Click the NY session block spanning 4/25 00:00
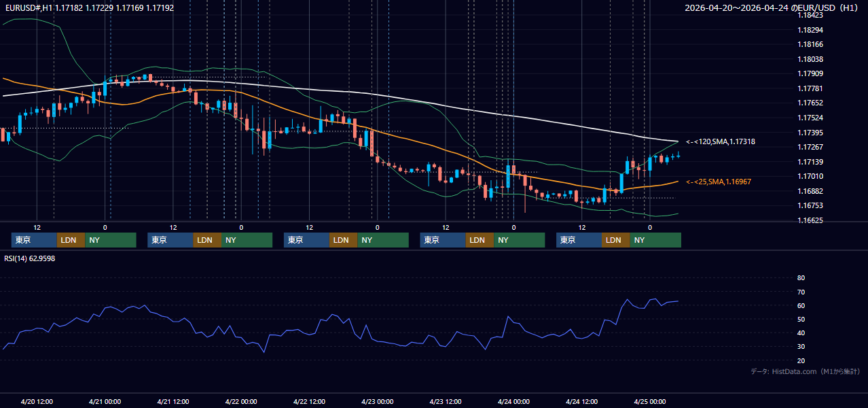 655,240
